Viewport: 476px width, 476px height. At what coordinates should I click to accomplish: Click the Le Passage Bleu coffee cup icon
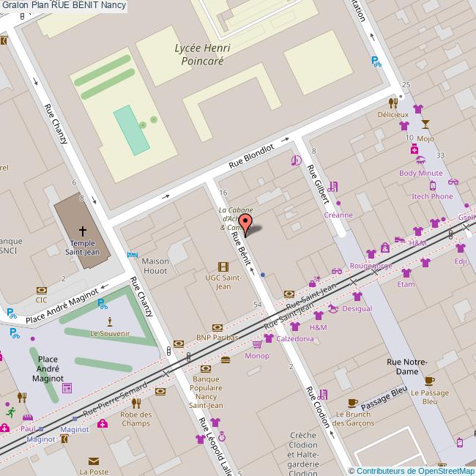tap(429, 381)
